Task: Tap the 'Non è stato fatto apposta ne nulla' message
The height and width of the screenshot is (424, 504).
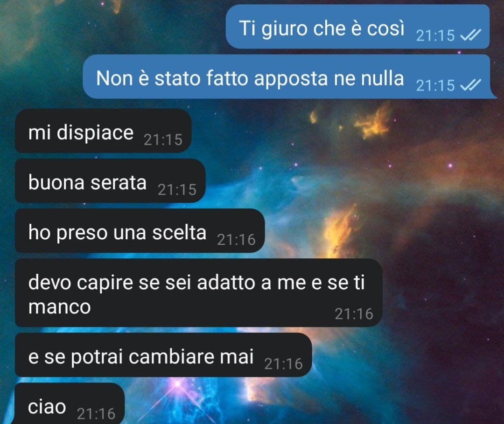Action: 289,77
